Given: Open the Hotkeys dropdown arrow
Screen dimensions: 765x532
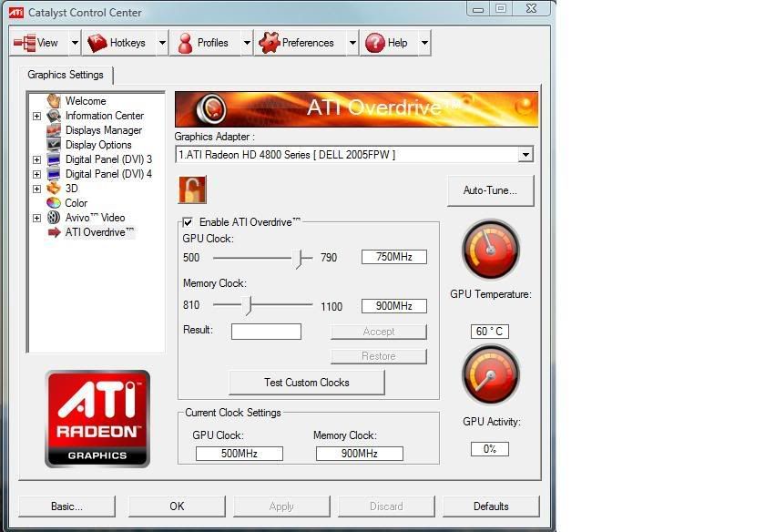Looking at the screenshot, I should point(162,43).
